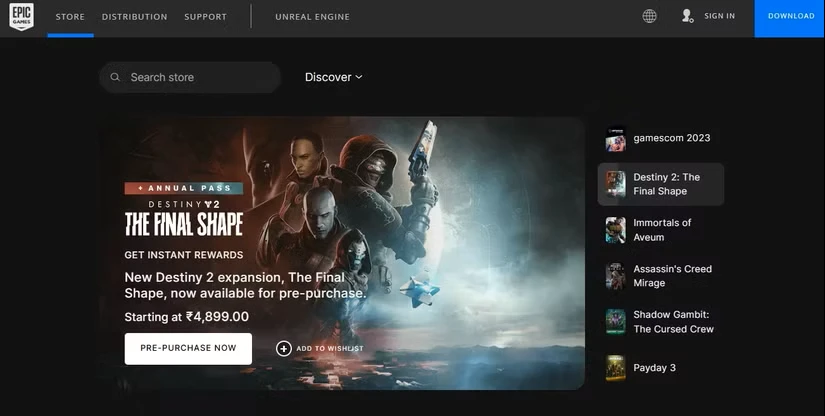Open the Support menu

tap(205, 17)
